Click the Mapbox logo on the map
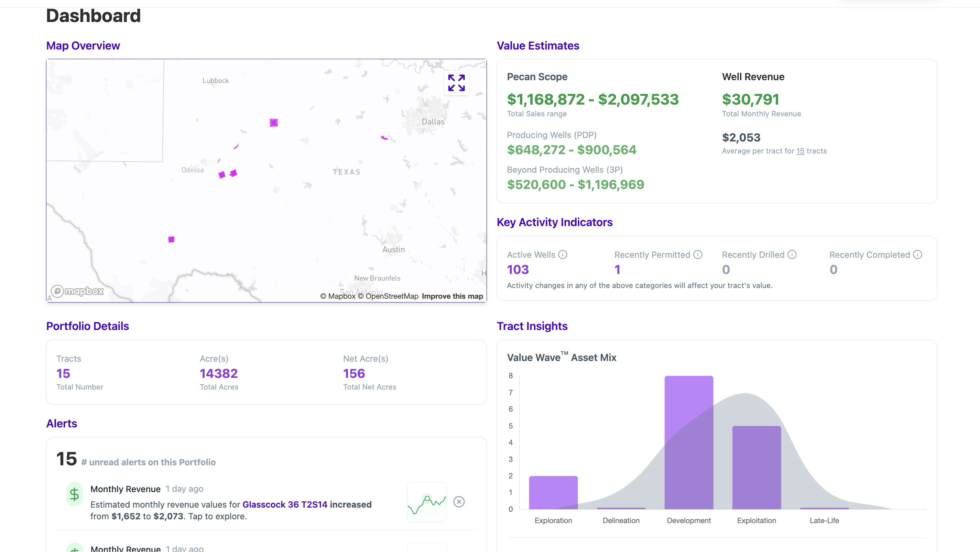 [78, 291]
